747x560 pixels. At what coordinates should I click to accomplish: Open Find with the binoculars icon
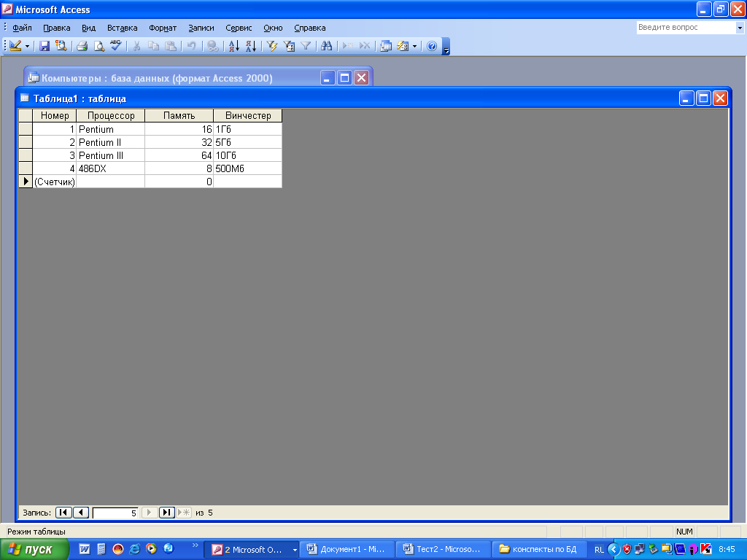pos(327,46)
